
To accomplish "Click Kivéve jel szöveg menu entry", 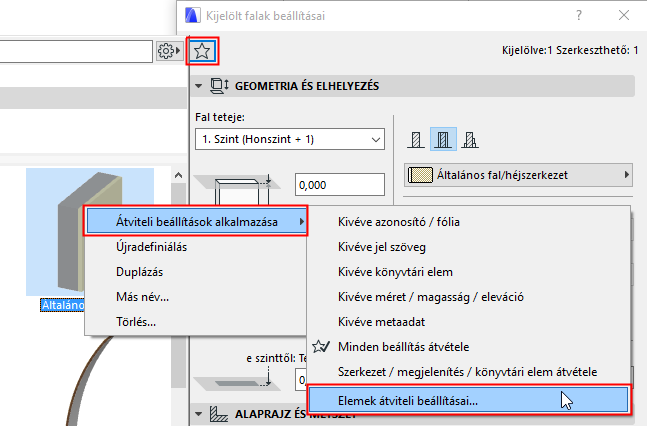I will click(x=384, y=245).
